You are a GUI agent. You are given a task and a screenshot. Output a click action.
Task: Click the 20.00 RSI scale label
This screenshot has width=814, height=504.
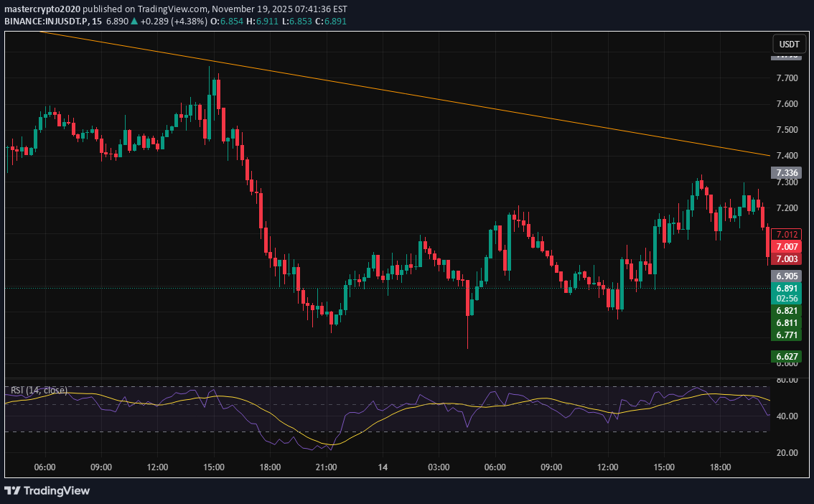(x=786, y=452)
